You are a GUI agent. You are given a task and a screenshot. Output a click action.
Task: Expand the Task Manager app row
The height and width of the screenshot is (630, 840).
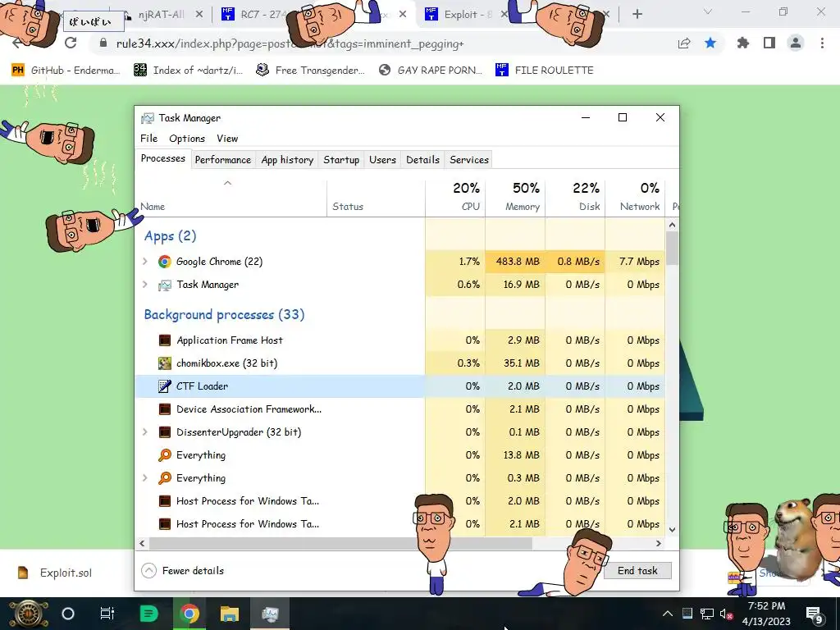144,285
